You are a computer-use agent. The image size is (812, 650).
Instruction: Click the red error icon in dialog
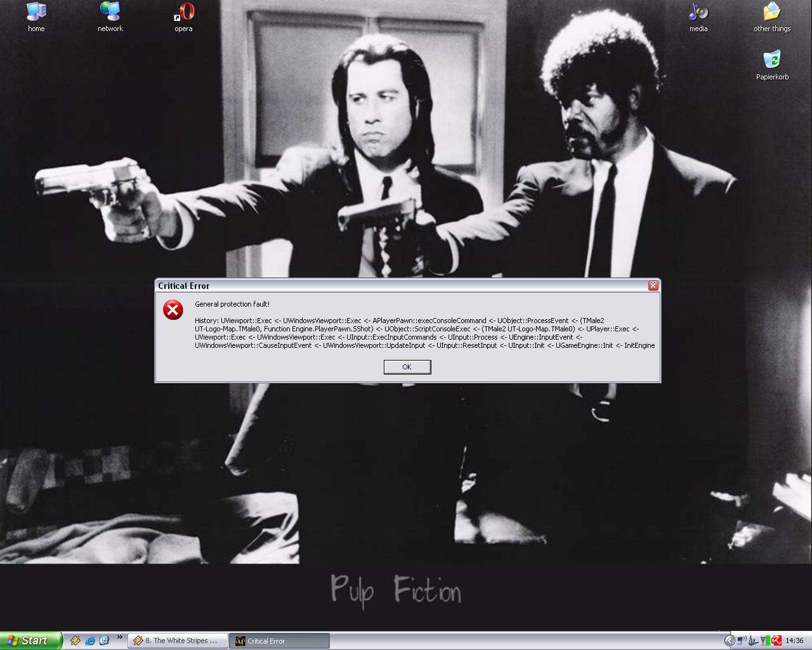coord(173,310)
